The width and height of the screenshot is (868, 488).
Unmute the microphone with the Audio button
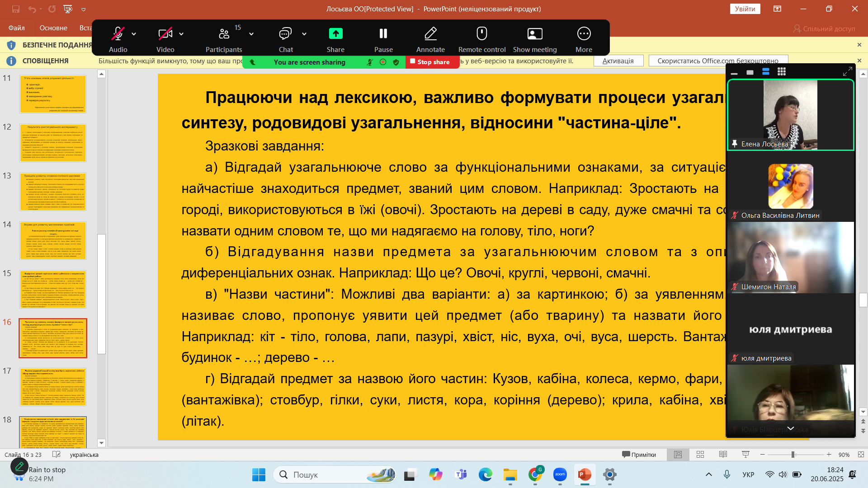pos(118,39)
